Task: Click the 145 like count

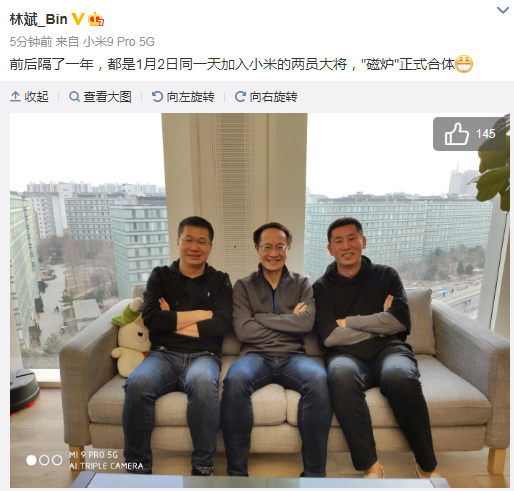Action: point(486,134)
